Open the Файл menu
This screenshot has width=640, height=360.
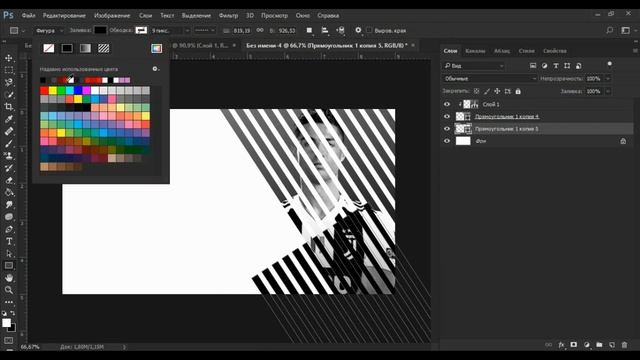tap(29, 16)
